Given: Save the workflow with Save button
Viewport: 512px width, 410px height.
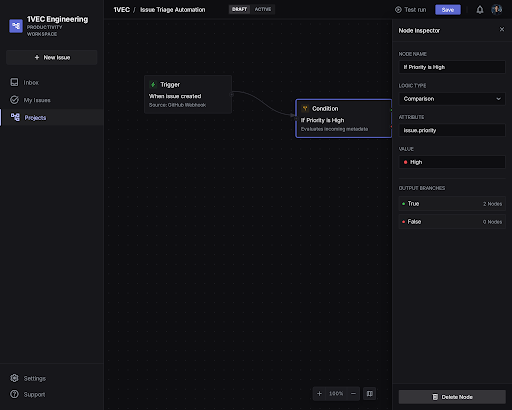Looking at the screenshot, I should (448, 10).
